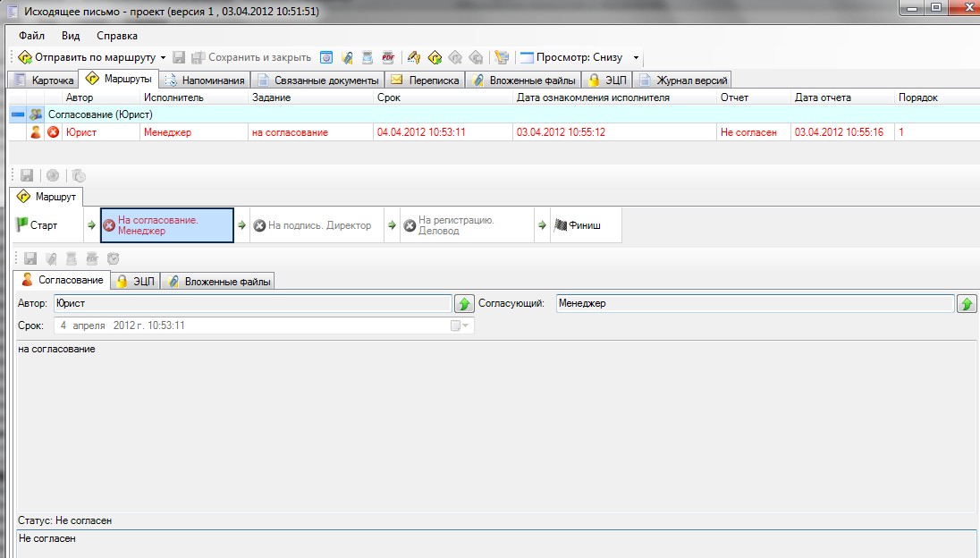Open the Справка menu

(x=116, y=36)
